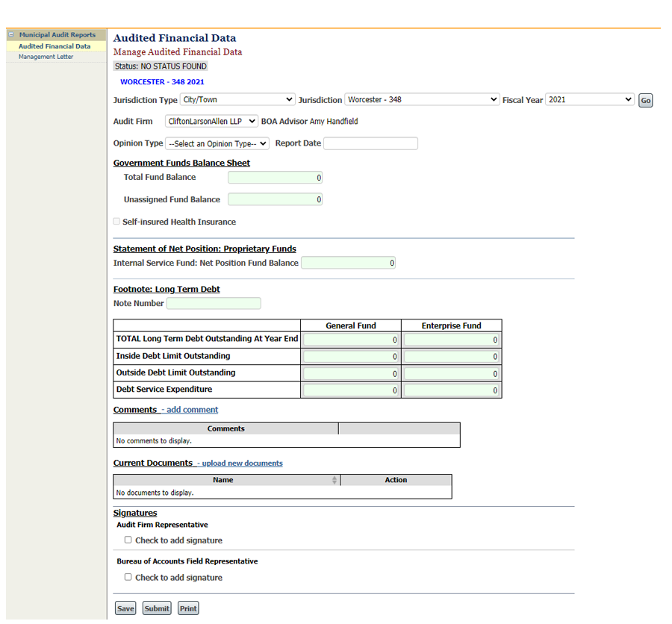Image resolution: width=672 pixels, height=624 pixels.
Task: Check Audit Firm Representative signature box
Action: click(128, 540)
